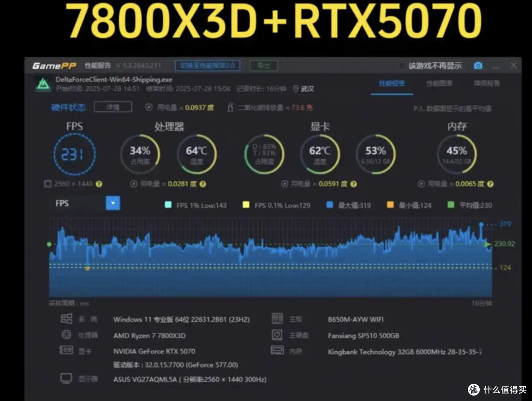Viewport: 532px width, 401px height.
Task: Click the 系统 system icon
Action: click(x=66, y=319)
